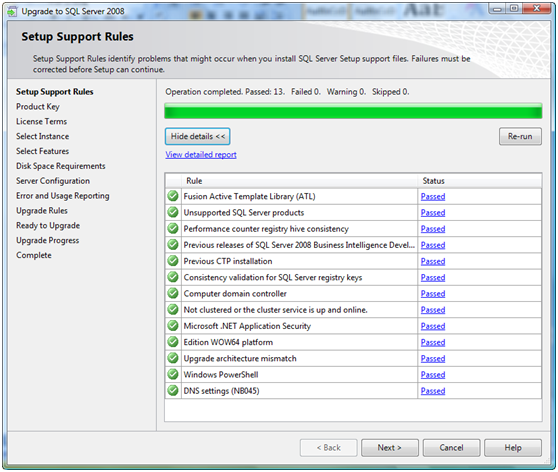Click the Status column header
Viewport: 558px width, 472px height.
[x=479, y=181]
